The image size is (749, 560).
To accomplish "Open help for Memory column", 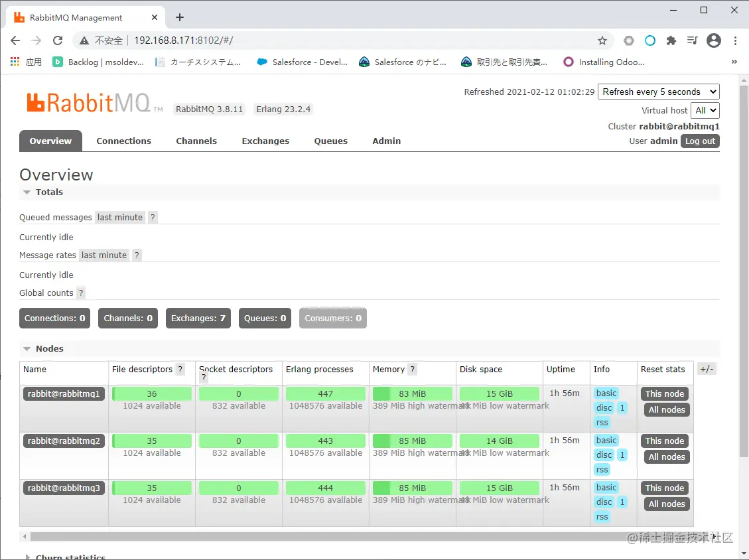I will click(413, 370).
